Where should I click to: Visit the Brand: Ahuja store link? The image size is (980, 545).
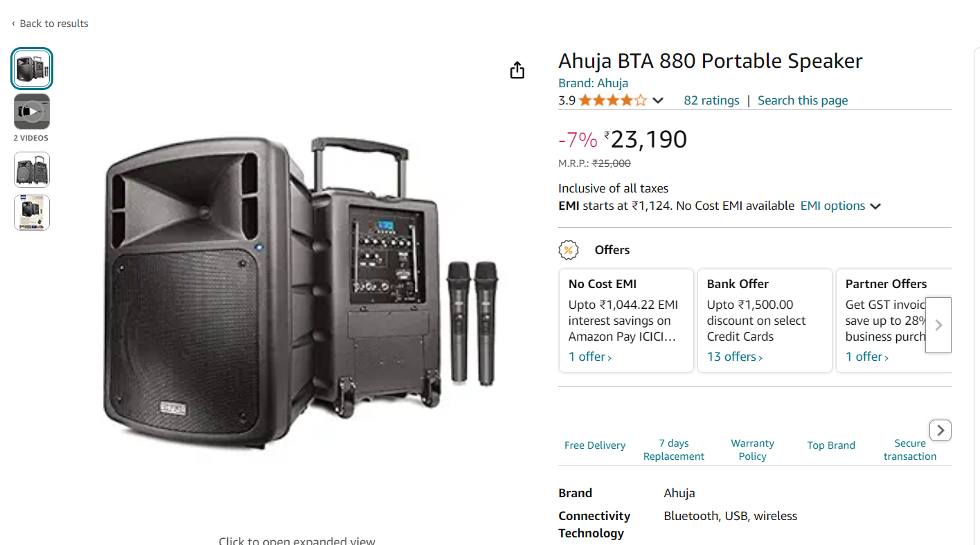point(593,83)
